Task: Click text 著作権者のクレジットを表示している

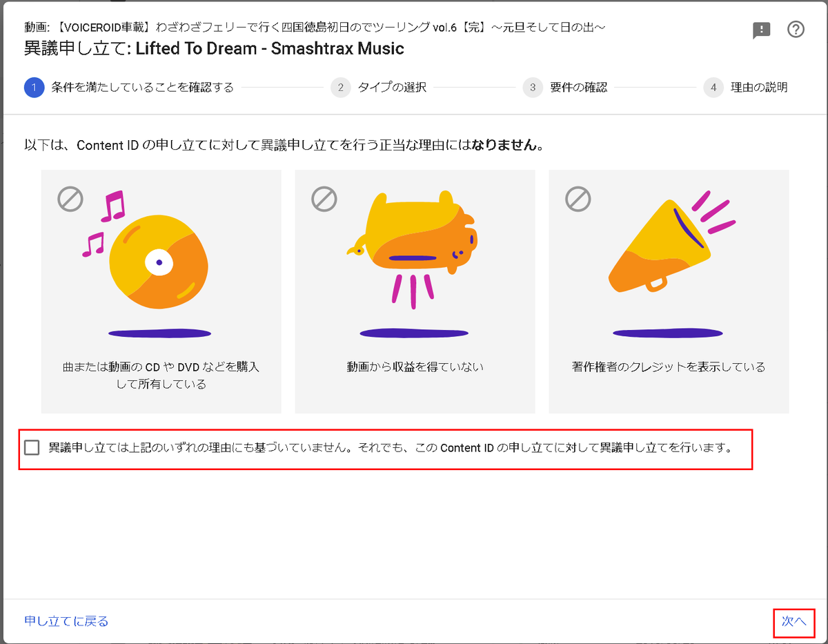Action: point(669,367)
